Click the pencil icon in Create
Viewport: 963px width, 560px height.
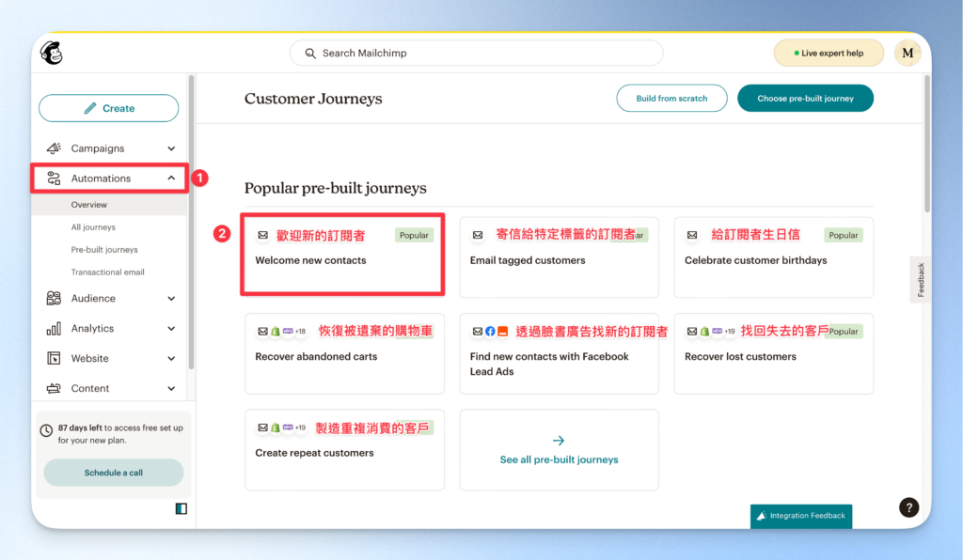(x=89, y=109)
